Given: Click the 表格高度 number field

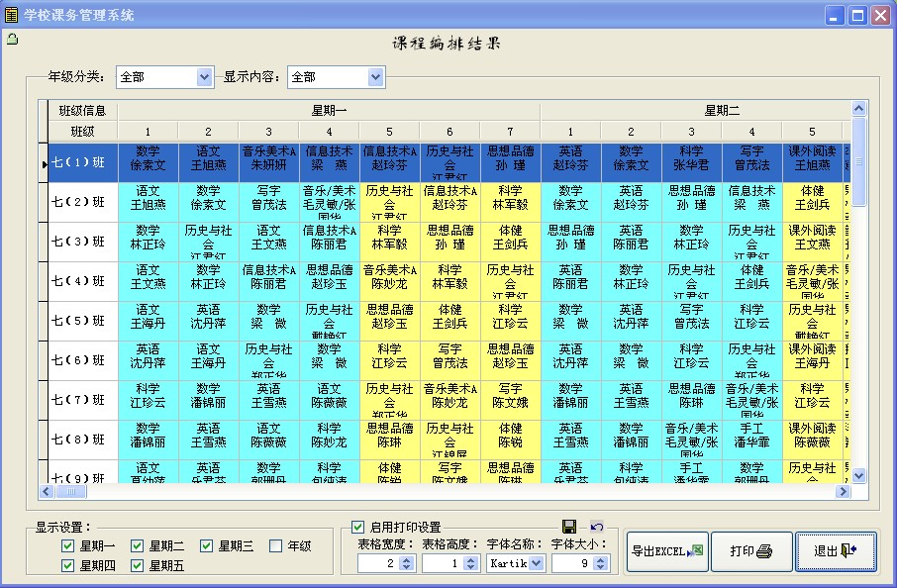Looking at the screenshot, I should [x=444, y=563].
